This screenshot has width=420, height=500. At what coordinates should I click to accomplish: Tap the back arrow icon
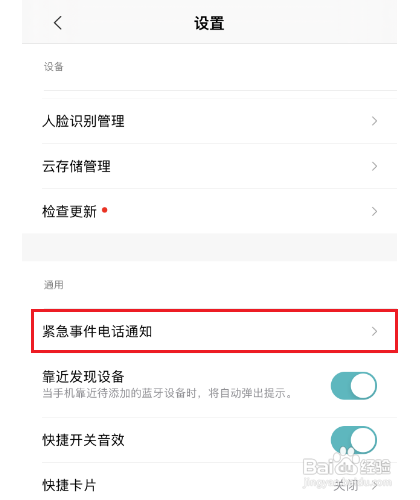[x=58, y=23]
